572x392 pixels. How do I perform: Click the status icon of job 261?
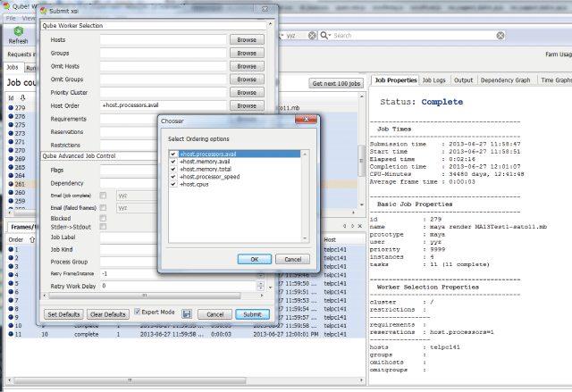pyautogui.click(x=11, y=184)
